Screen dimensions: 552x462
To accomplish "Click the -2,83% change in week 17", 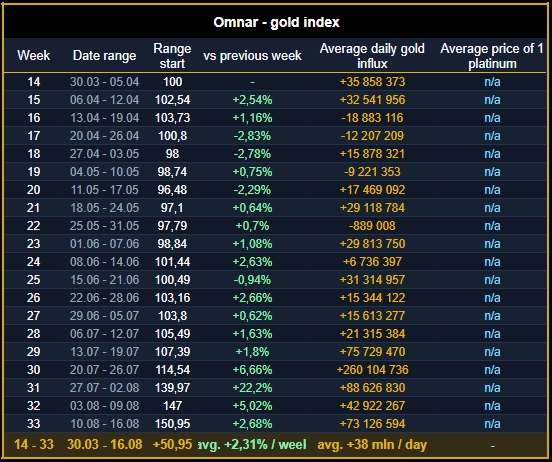I will coord(252,136).
